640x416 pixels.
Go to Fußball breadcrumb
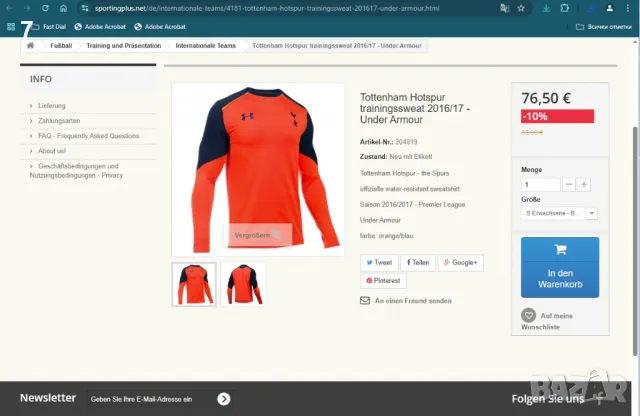[x=61, y=46]
